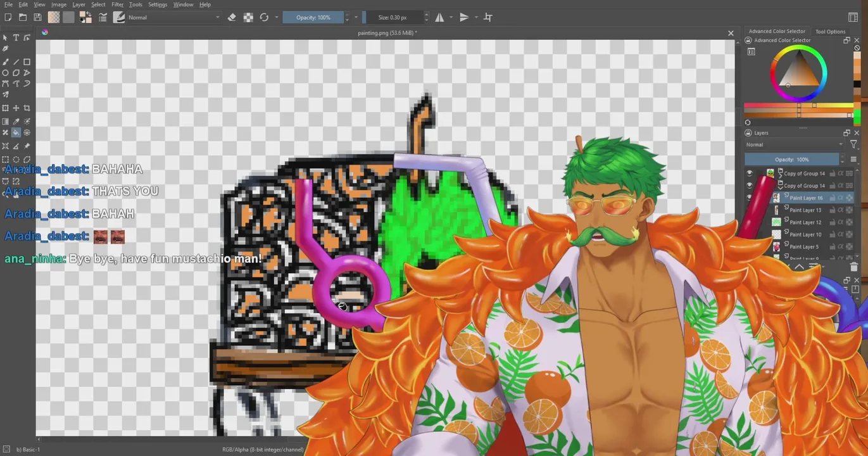Select the Line tool

coord(16,62)
